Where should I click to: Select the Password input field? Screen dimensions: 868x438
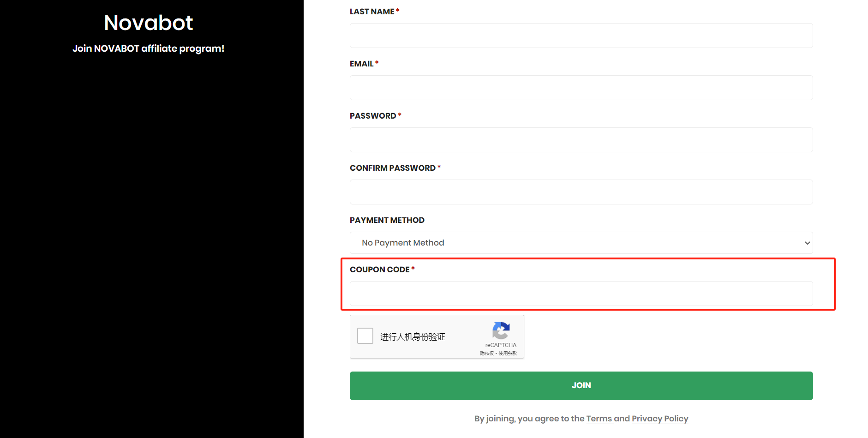point(581,140)
